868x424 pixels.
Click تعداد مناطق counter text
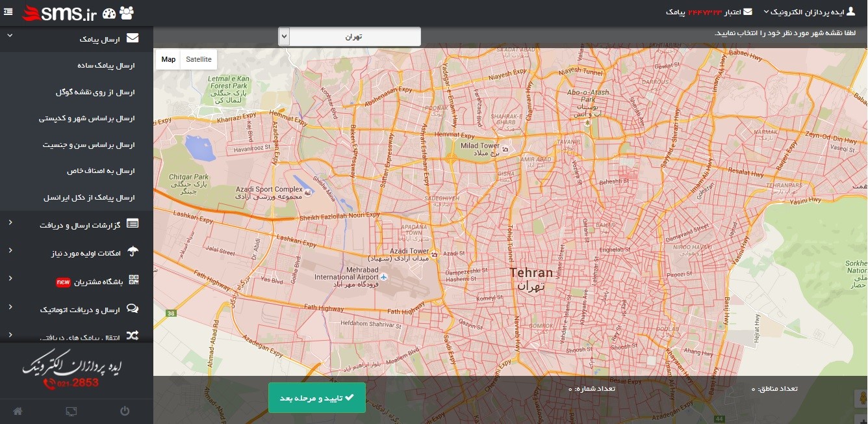click(x=774, y=389)
